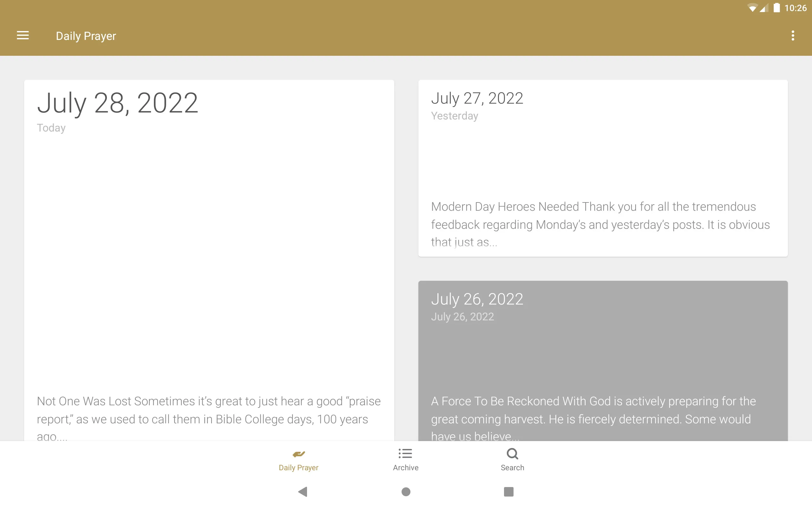812x507 pixels.
Task: Open the Daily Prayer home tab
Action: [x=298, y=459]
